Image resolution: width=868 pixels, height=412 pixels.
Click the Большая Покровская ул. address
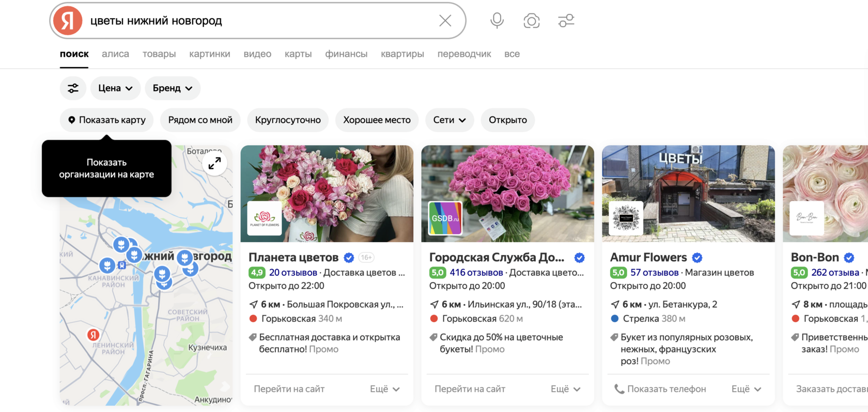coord(345,305)
